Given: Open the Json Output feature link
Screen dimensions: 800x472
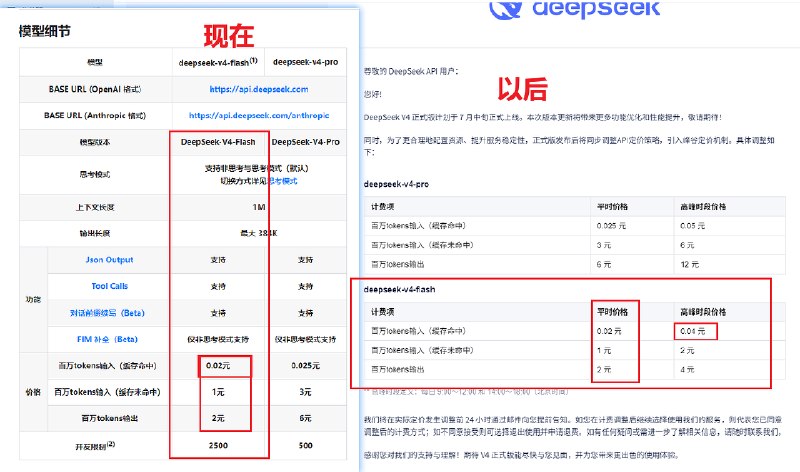Looking at the screenshot, I should (109, 260).
